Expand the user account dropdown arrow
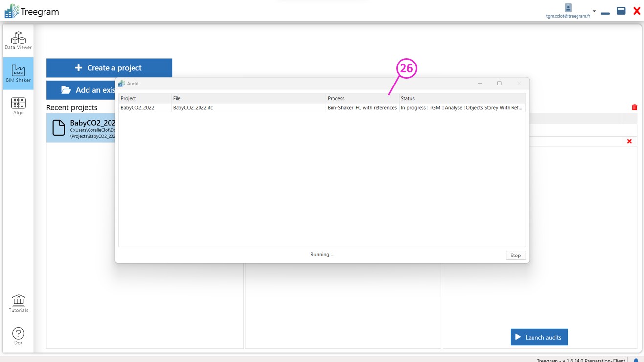Screen dimensions: 644x362 click(594, 11)
